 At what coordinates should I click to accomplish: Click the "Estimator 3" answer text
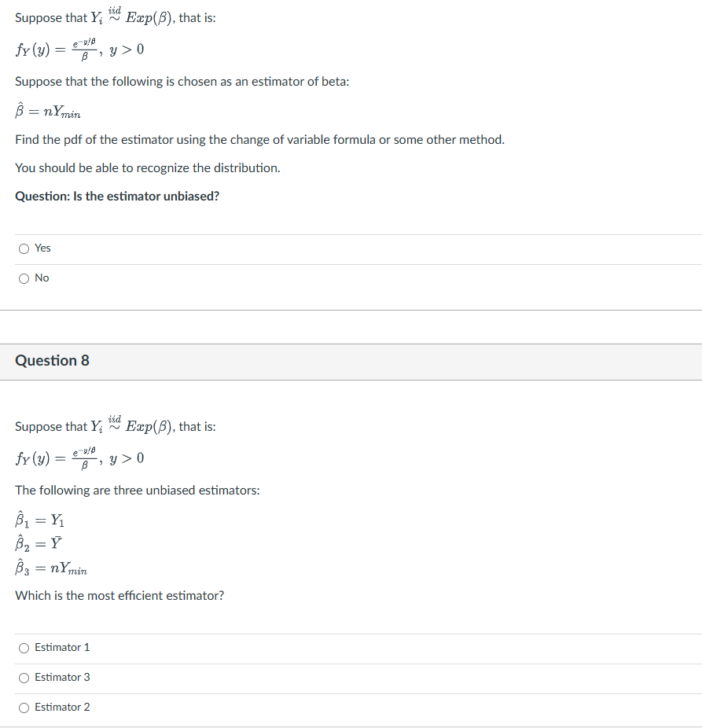[64, 677]
